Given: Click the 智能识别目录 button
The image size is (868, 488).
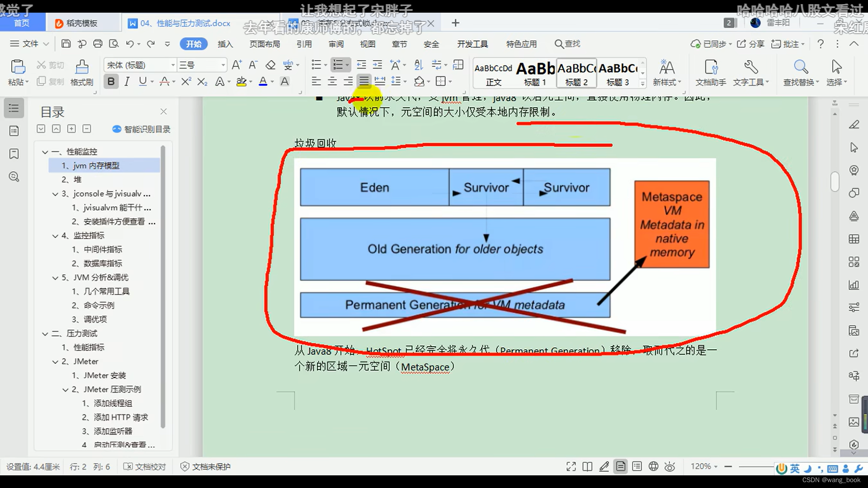Looking at the screenshot, I should (142, 129).
